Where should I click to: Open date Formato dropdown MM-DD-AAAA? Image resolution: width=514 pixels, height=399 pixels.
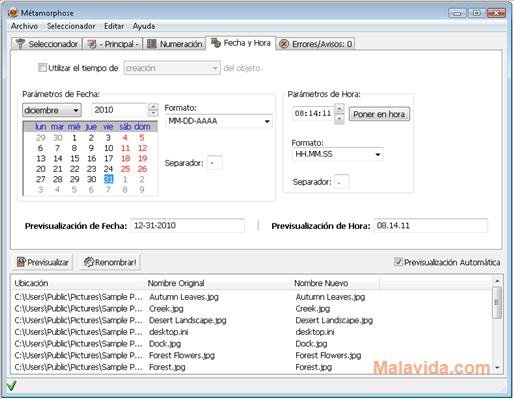coord(219,121)
